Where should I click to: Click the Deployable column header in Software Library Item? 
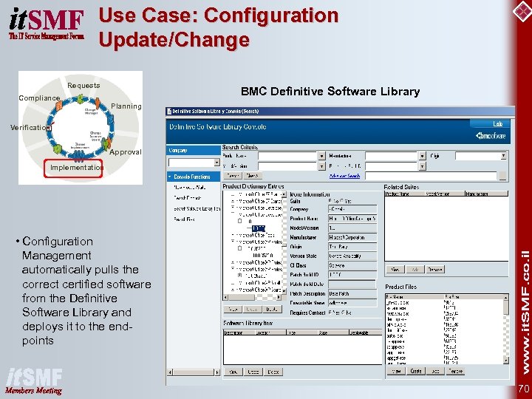[366, 332]
